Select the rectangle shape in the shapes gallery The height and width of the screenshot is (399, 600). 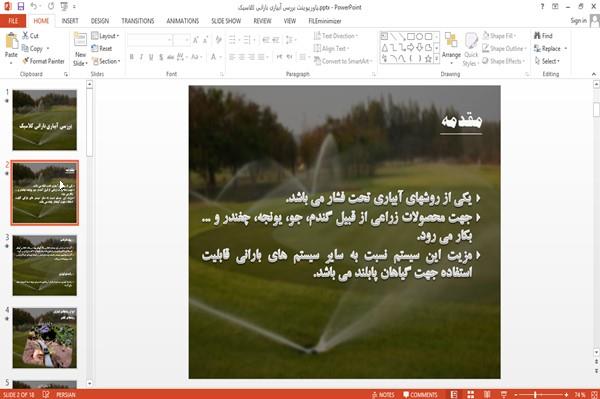411,37
